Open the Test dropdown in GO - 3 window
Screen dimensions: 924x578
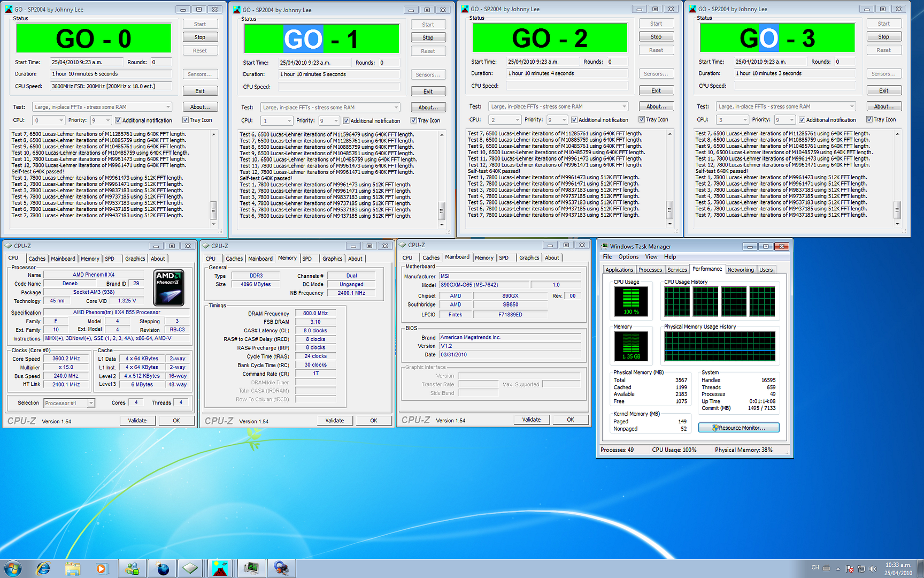pyautogui.click(x=786, y=107)
